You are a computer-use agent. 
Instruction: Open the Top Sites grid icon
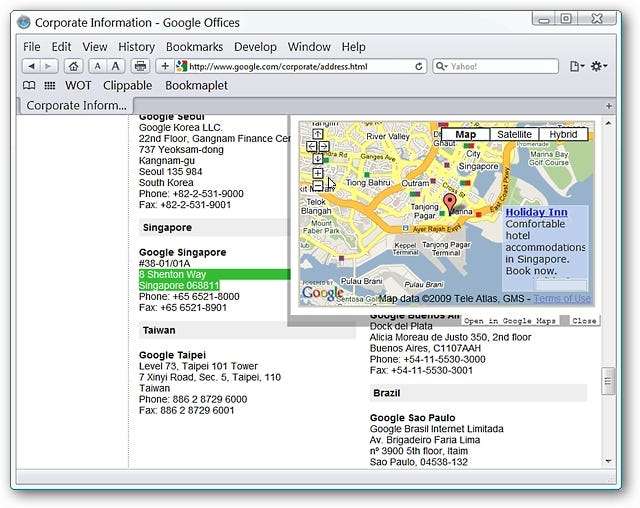coord(50,86)
